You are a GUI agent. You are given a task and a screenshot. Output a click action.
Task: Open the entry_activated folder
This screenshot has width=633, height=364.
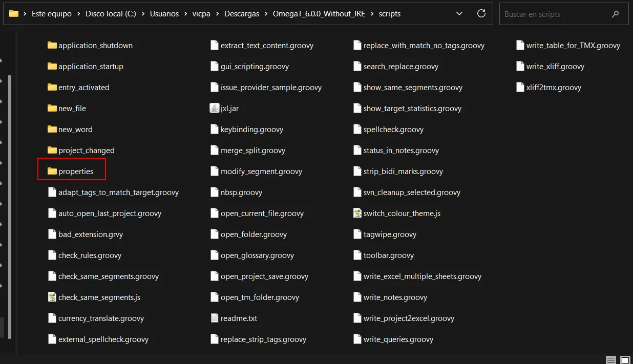pos(83,87)
